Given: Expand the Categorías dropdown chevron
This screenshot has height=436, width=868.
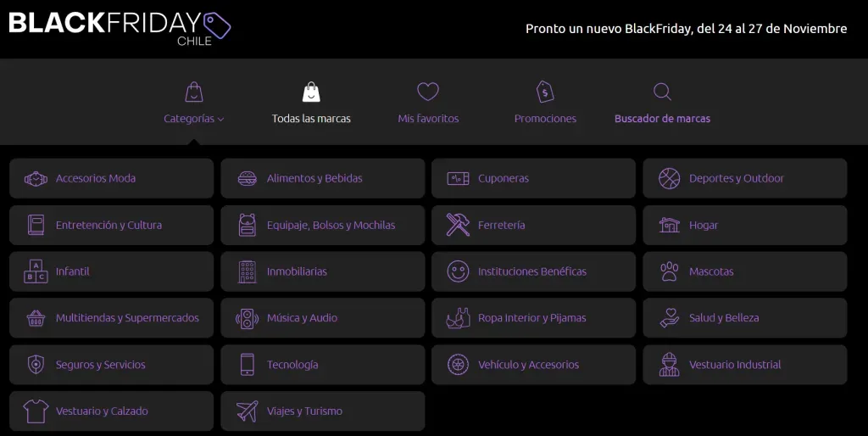Looking at the screenshot, I should pyautogui.click(x=221, y=119).
